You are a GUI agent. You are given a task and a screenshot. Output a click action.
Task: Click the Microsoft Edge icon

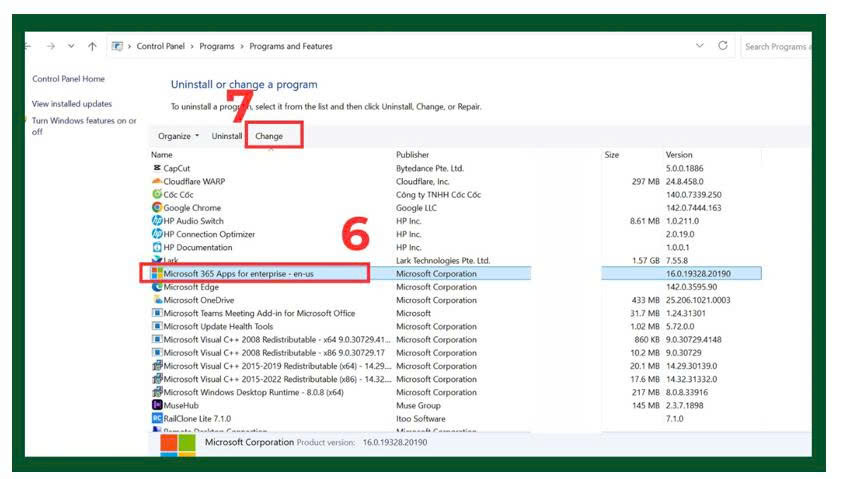pos(157,287)
